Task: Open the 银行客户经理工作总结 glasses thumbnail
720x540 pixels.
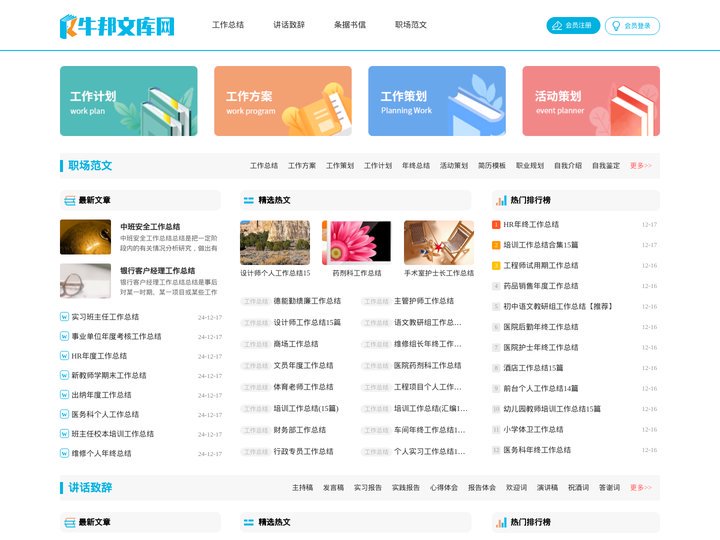Action: 85,281
